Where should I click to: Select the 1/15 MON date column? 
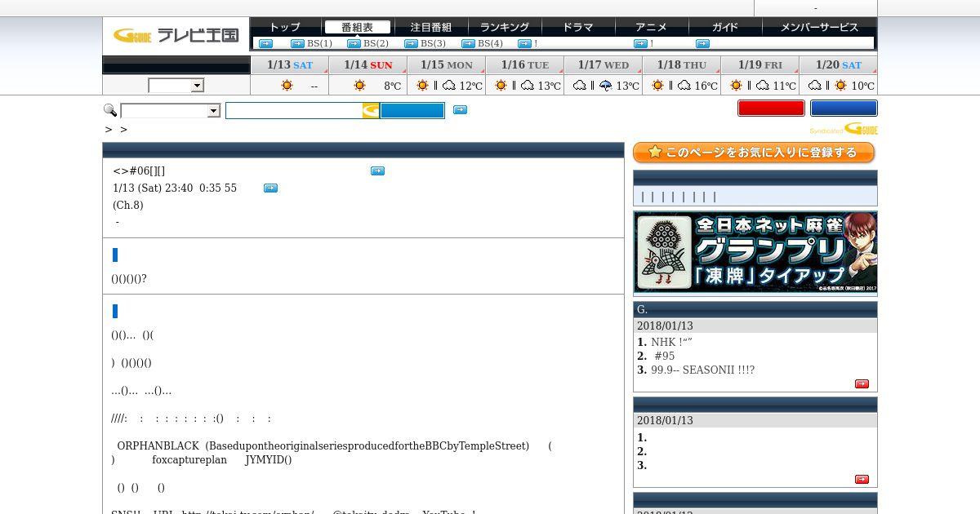tap(446, 65)
